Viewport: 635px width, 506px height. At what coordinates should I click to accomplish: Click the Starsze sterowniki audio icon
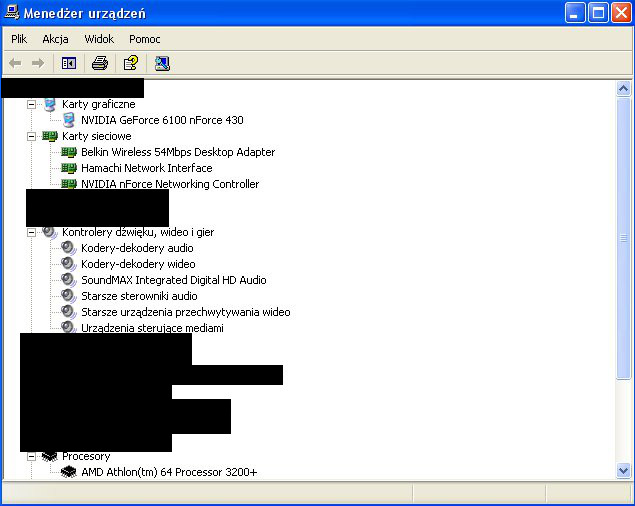69,296
